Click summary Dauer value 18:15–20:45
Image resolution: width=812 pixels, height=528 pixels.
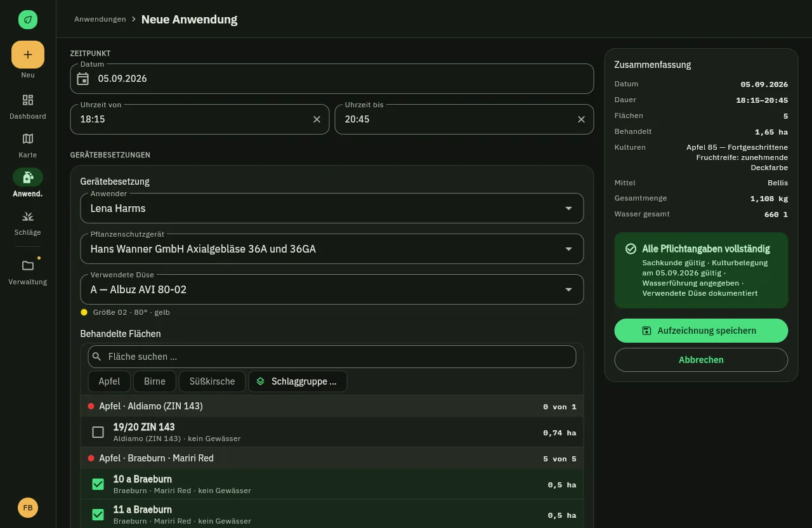762,100
